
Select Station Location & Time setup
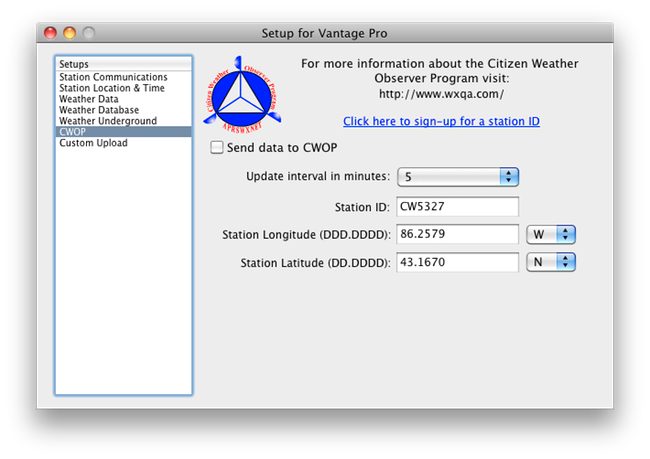pyautogui.click(x=124, y=88)
